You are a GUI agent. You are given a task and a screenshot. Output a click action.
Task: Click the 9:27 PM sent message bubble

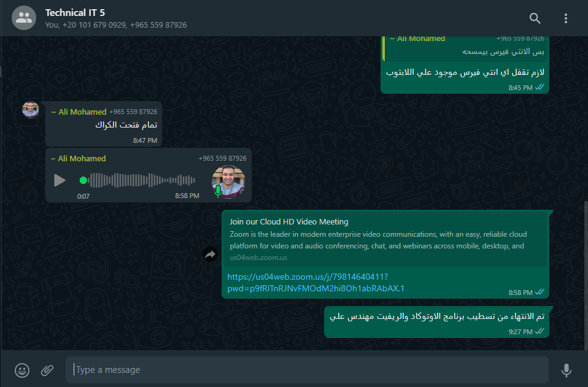pos(436,322)
